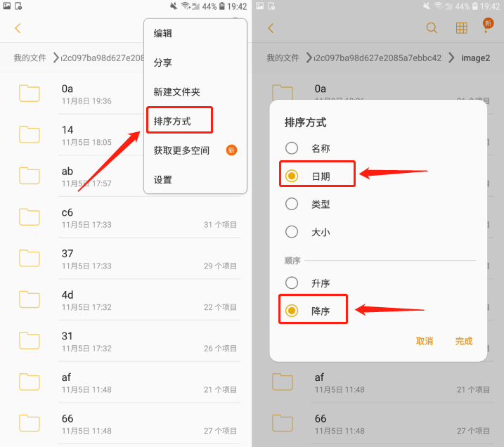The width and height of the screenshot is (504, 447).
Task: Choose 升序 ascending order radio button
Action: click(x=292, y=283)
